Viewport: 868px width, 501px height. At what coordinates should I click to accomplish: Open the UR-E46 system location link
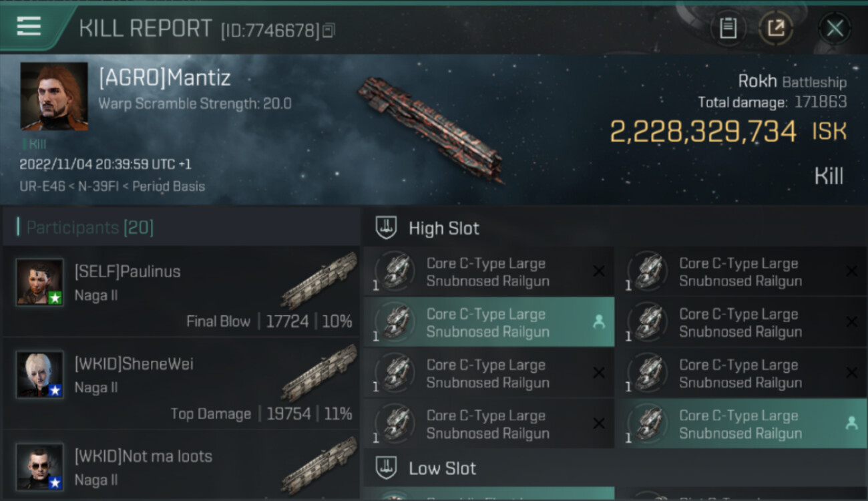point(37,186)
